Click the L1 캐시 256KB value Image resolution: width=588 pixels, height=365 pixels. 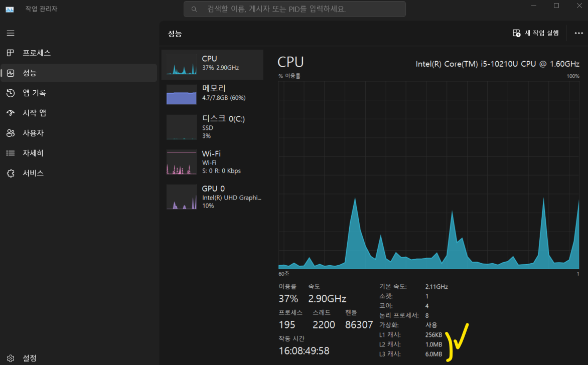[433, 334]
